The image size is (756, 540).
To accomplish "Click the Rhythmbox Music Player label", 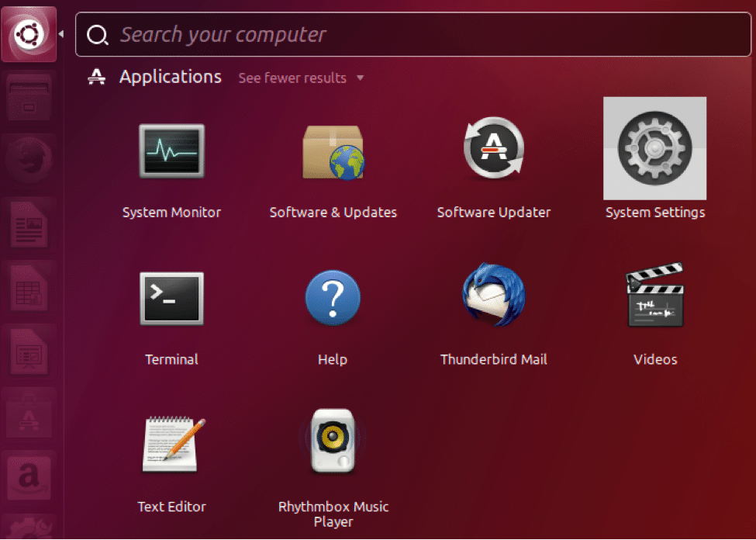I will pos(333,514).
